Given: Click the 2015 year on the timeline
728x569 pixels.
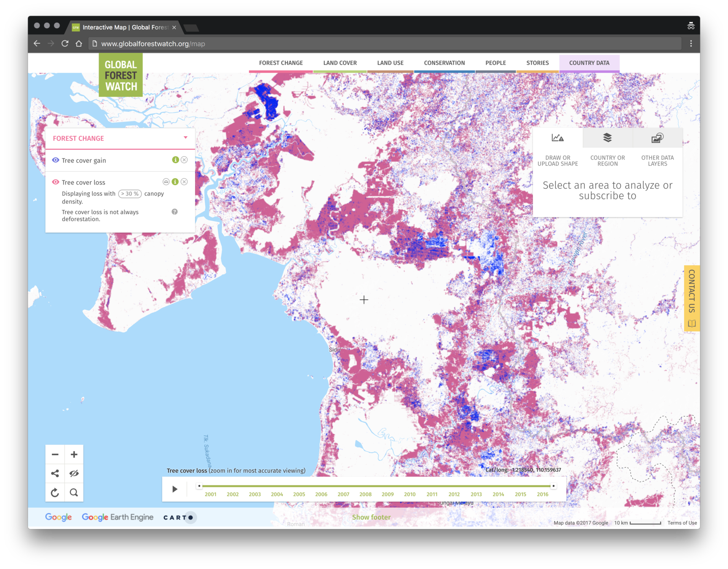Looking at the screenshot, I should tap(520, 494).
